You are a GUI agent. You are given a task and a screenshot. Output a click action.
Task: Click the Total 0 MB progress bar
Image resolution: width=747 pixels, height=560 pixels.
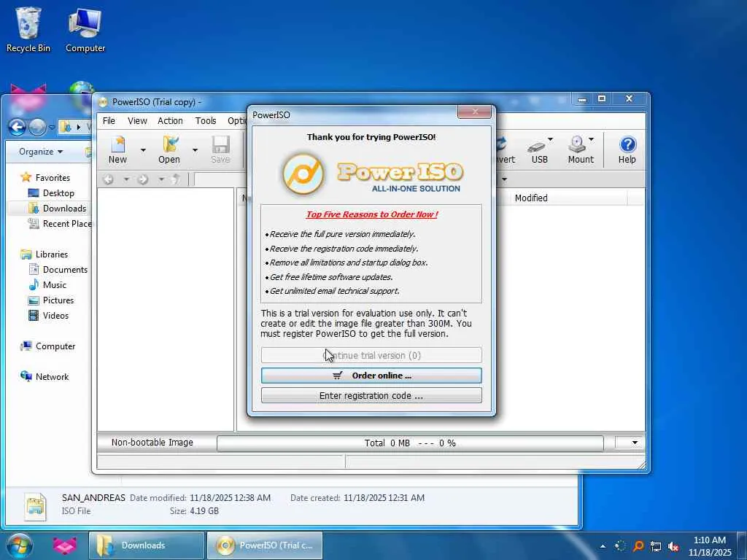coord(410,443)
